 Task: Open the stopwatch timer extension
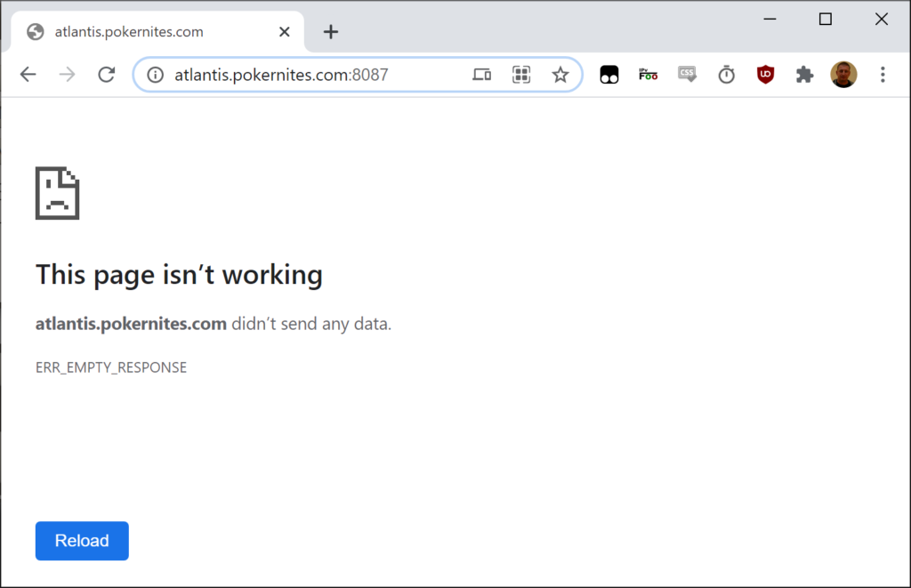click(x=727, y=75)
